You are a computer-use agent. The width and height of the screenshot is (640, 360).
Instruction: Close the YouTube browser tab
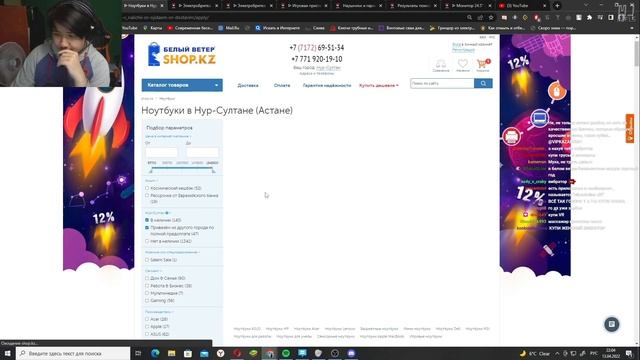[544, 6]
